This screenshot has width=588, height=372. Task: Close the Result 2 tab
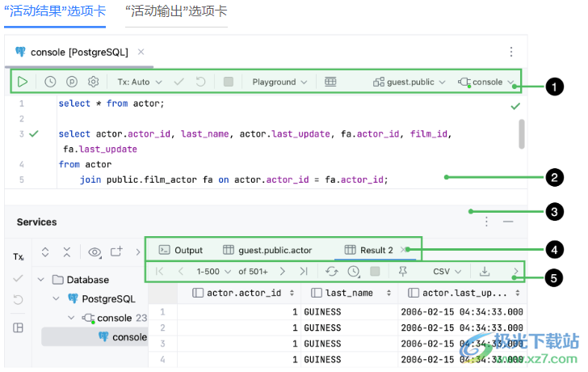[403, 250]
